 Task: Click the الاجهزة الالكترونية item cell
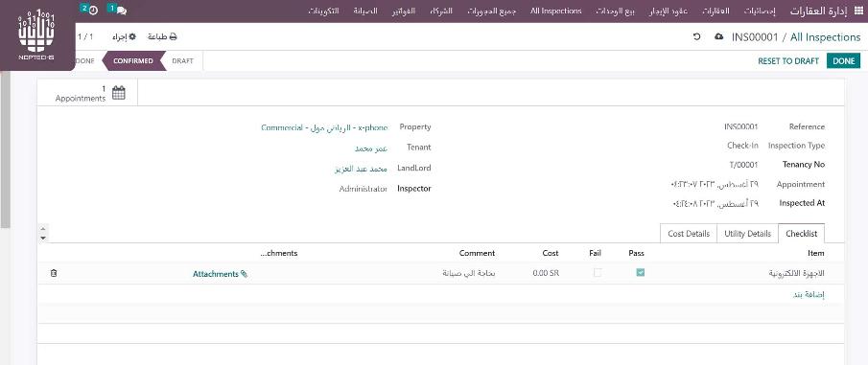pos(797,273)
